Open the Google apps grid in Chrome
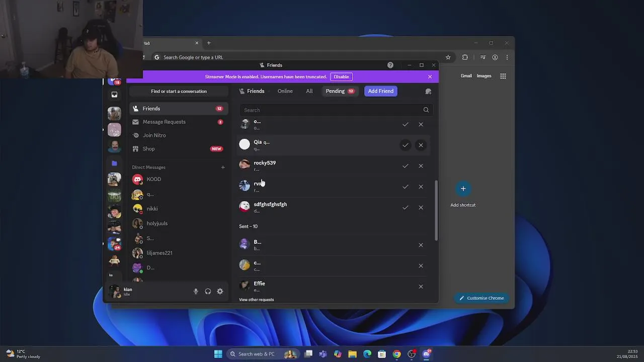This screenshot has width=644, height=362. pyautogui.click(x=503, y=76)
